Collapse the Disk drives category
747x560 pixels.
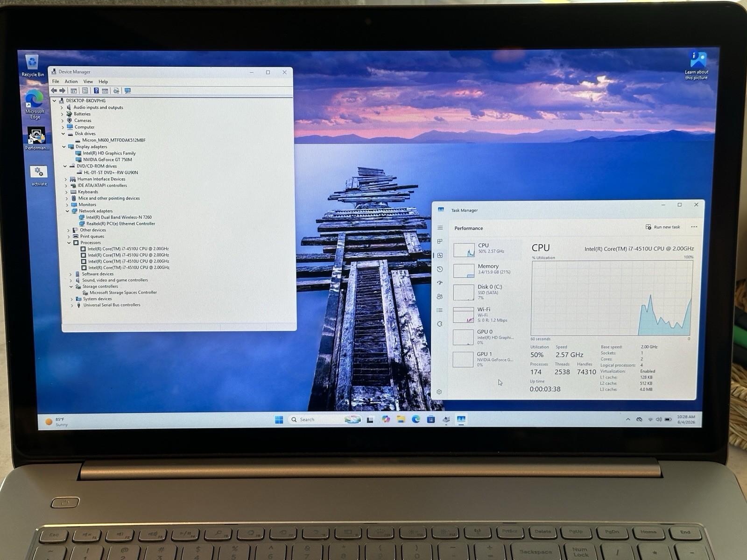click(x=63, y=133)
